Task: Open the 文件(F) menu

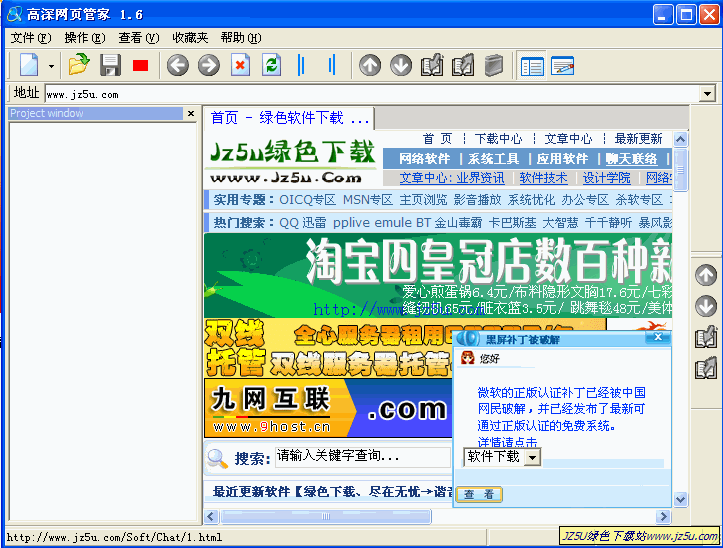Action: [x=31, y=38]
